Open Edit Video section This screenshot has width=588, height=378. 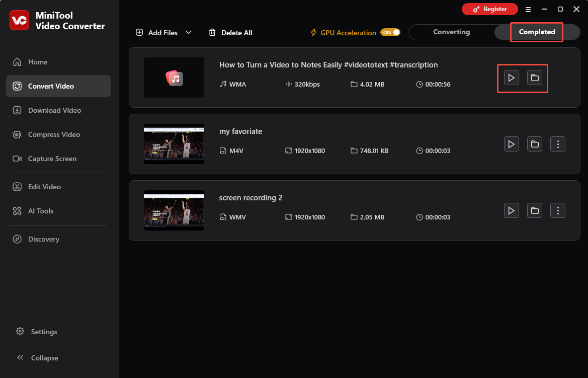[x=58, y=187]
